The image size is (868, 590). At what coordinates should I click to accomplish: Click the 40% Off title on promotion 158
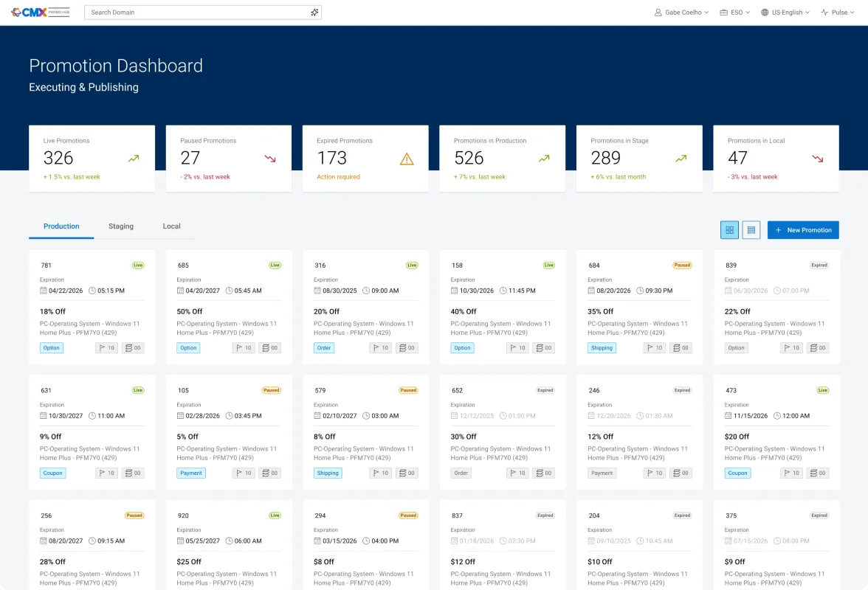point(464,311)
